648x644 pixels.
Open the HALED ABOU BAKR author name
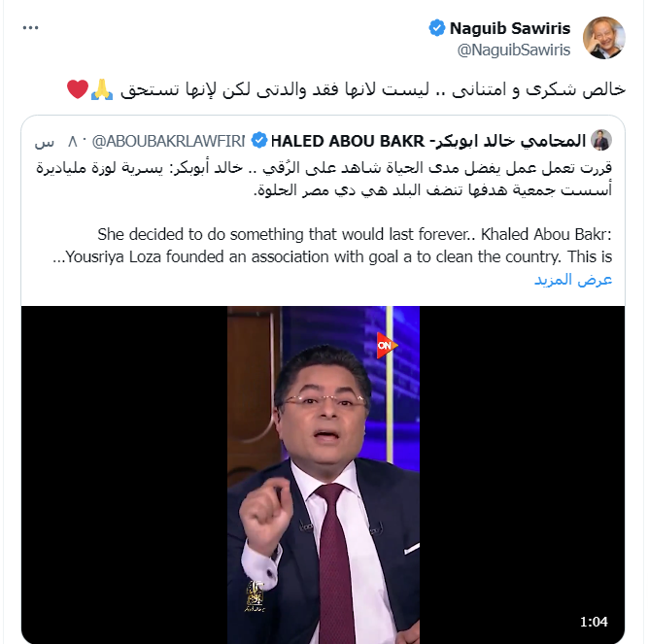(428, 141)
